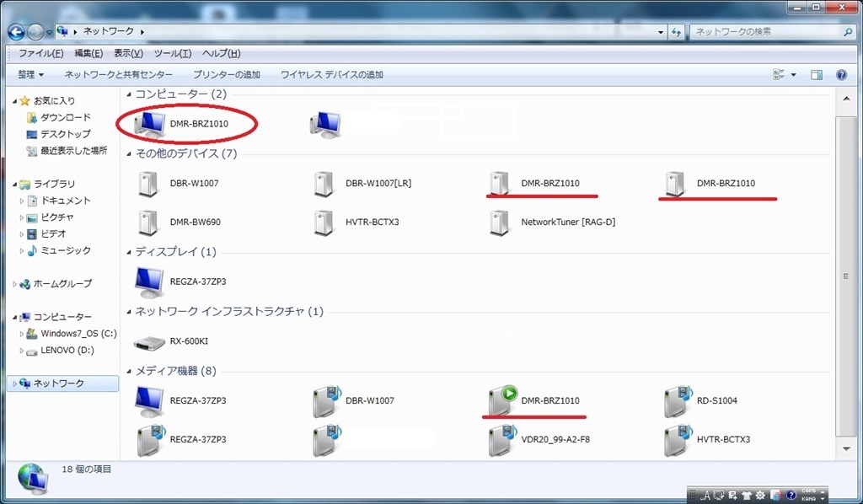This screenshot has width=863, height=504.
Task: Open view options dropdown arrow
Action: click(793, 75)
